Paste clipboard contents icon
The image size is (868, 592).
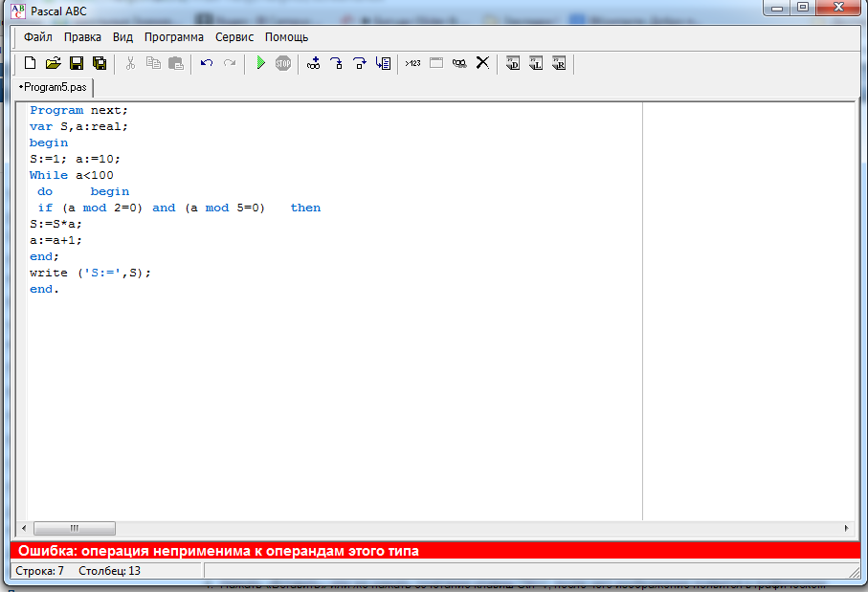(176, 63)
